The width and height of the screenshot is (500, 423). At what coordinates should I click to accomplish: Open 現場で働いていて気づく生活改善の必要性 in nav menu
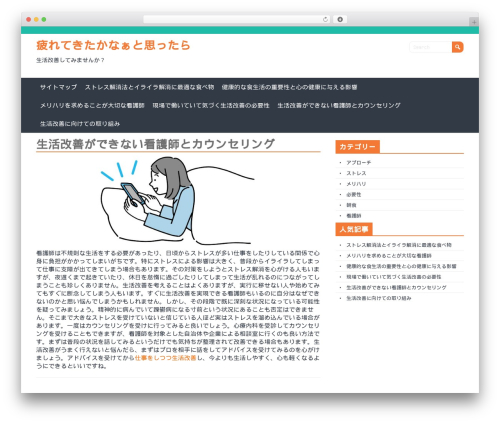(211, 105)
